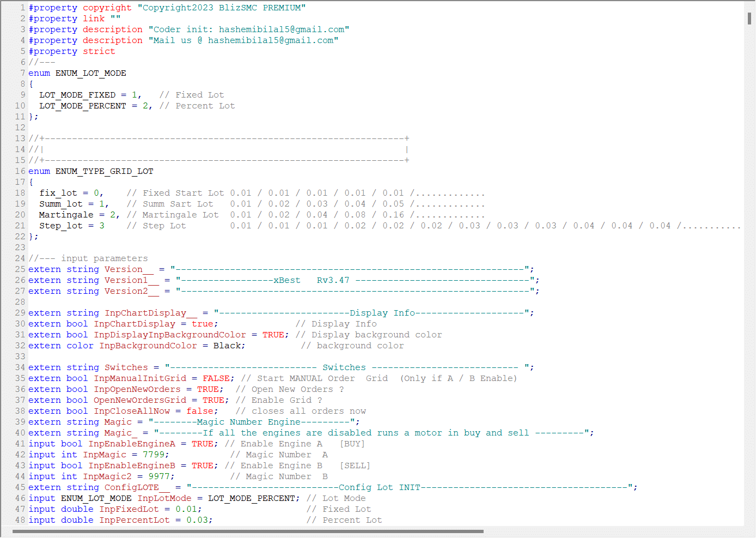
Task: Place cursor on ENUM_LOT_MODE enum name
Action: 90,73
